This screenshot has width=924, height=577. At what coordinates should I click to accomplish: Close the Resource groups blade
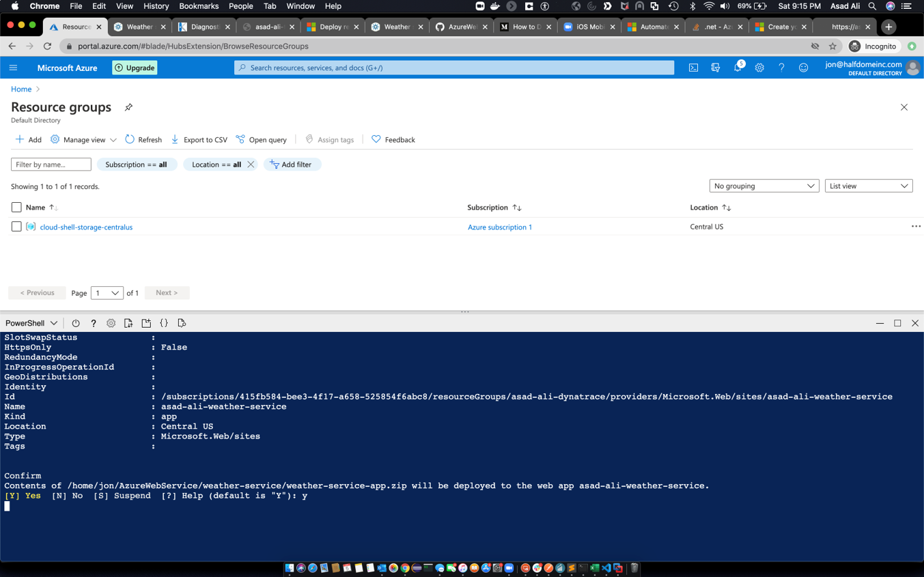click(x=904, y=107)
